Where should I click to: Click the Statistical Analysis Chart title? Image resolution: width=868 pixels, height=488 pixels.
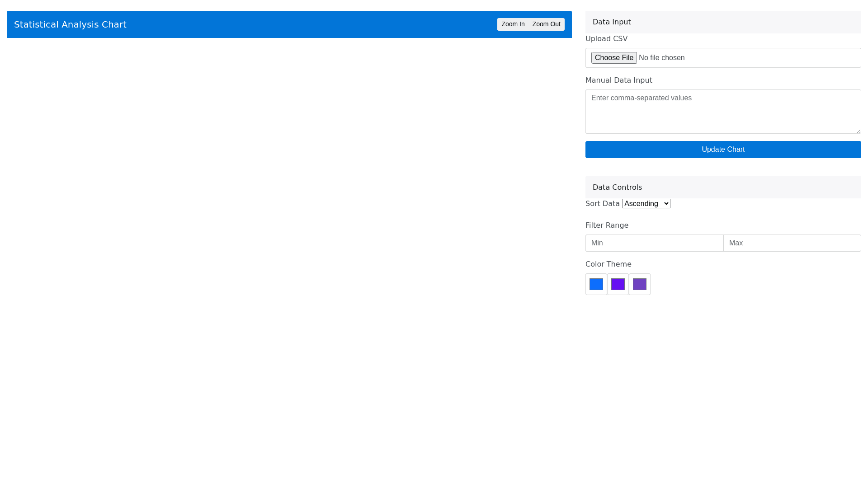click(70, 24)
